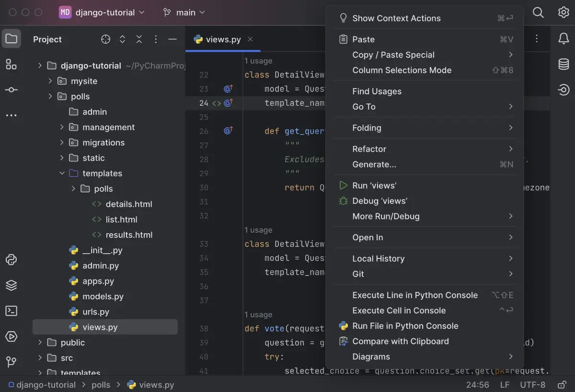
Task: Expand the migrations folder
Action: (x=62, y=142)
